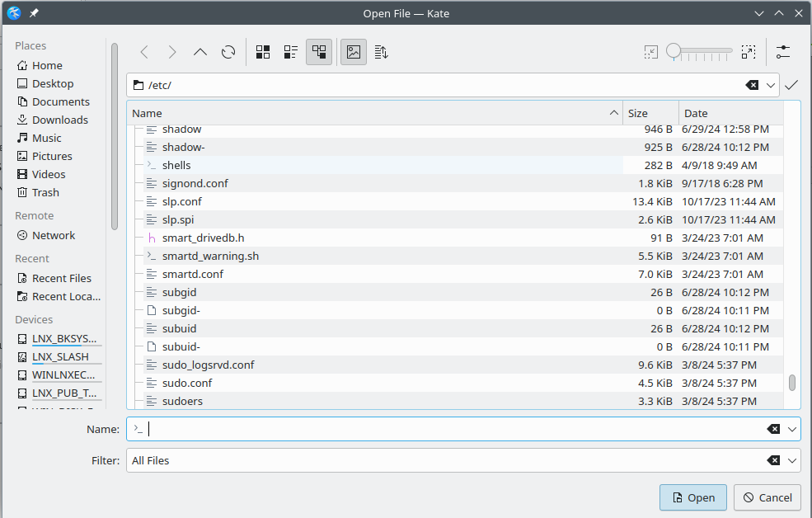812x518 pixels.
Task: Open the dialog options settings icon
Action: point(782,52)
